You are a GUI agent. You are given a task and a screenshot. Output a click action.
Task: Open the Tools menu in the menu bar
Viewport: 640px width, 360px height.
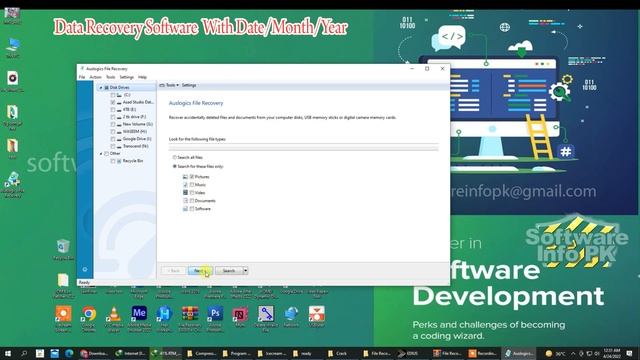click(111, 77)
